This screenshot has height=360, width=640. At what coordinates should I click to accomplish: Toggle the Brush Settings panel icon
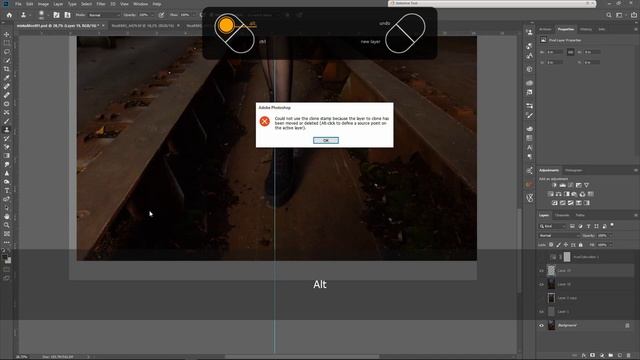click(56, 15)
